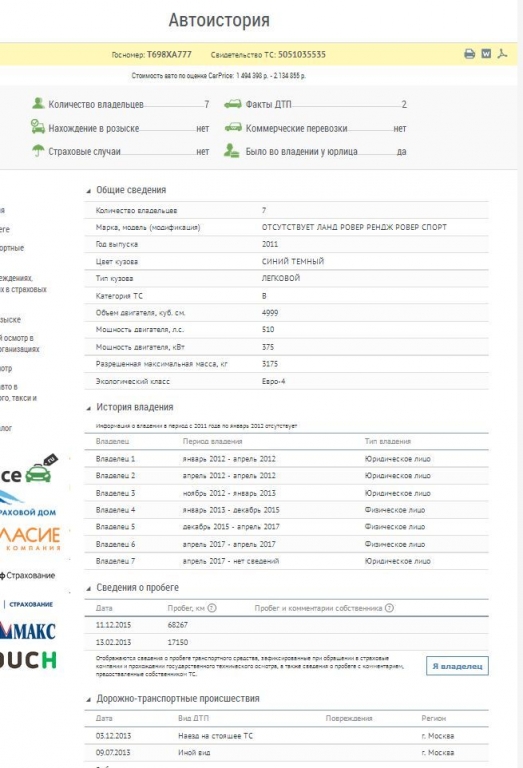
Task: Open the МАКС insurance logo
Action: pos(28,630)
